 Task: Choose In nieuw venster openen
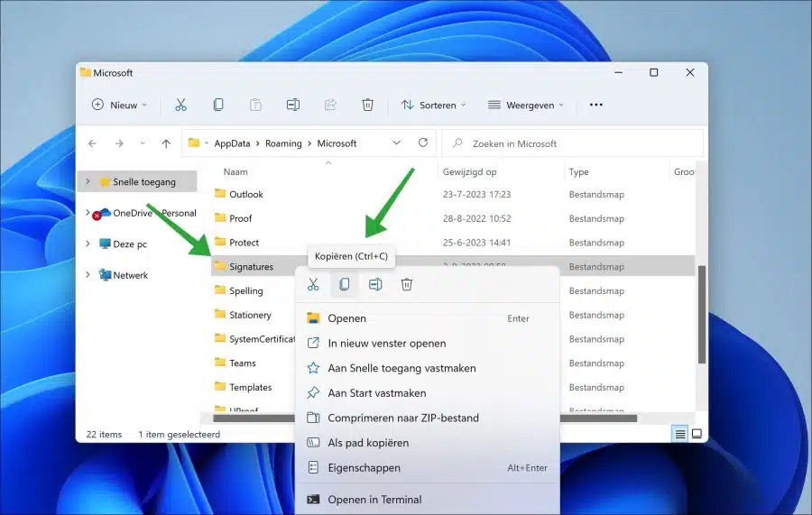click(x=428, y=343)
